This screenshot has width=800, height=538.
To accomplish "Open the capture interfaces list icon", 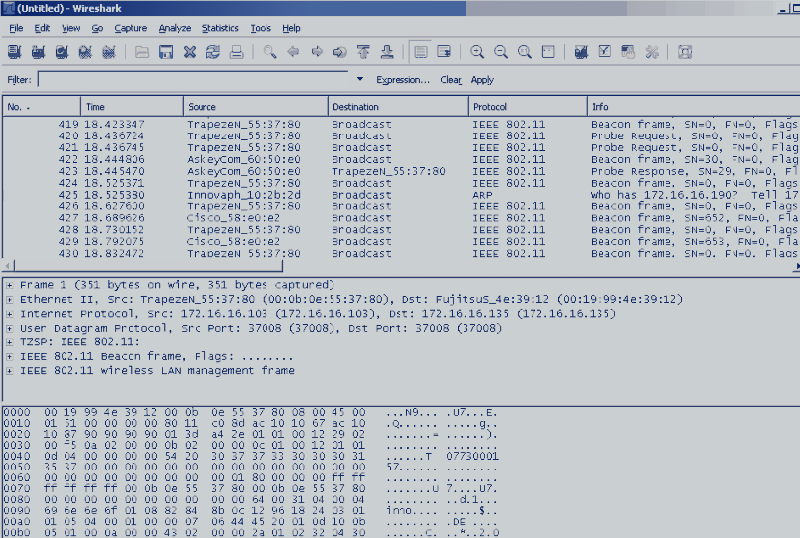I will click(x=14, y=52).
